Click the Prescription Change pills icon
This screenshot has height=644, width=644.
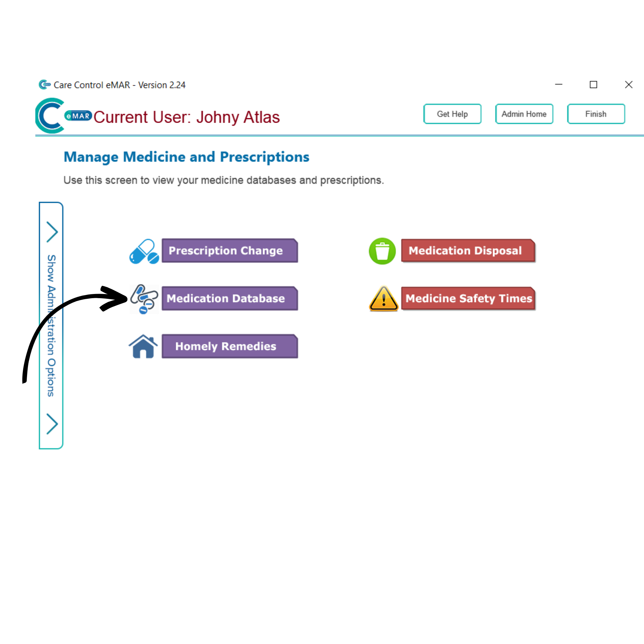point(144,251)
